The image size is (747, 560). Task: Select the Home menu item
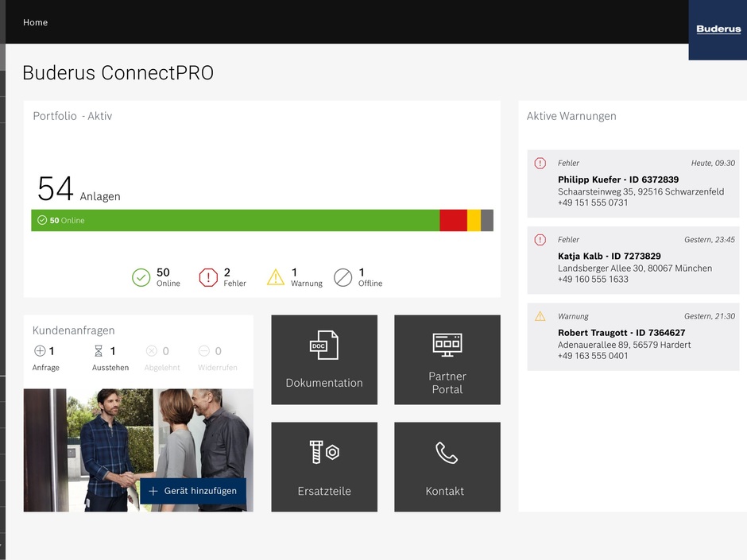pos(36,22)
